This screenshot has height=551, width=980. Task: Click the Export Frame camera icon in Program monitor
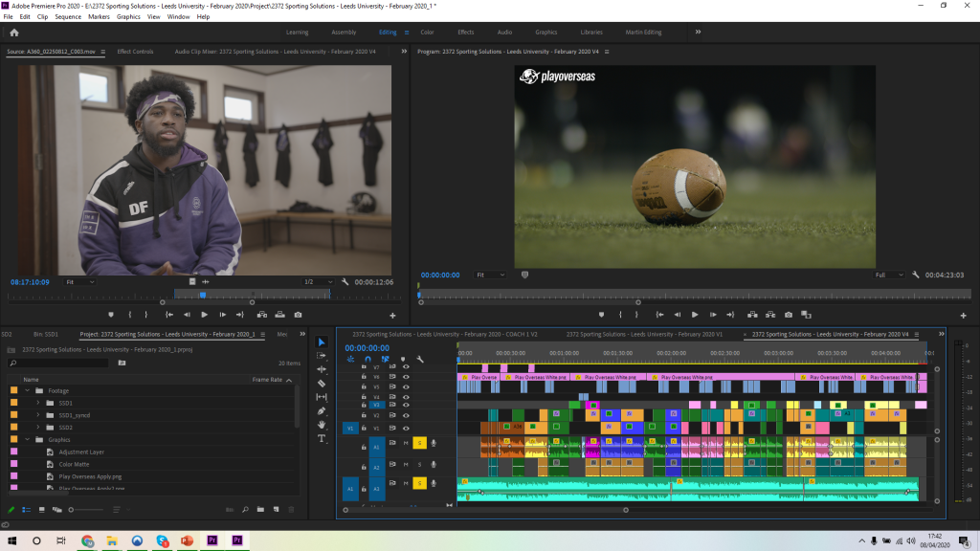click(788, 315)
